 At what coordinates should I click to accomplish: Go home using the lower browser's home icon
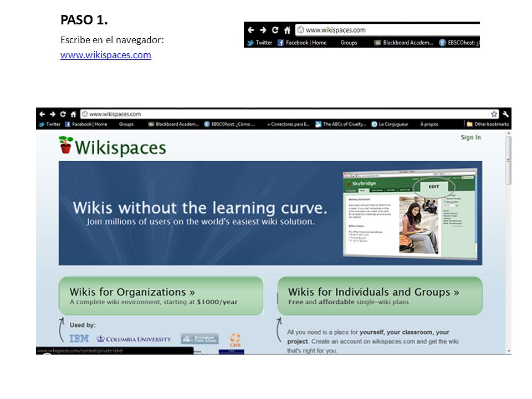tap(73, 114)
